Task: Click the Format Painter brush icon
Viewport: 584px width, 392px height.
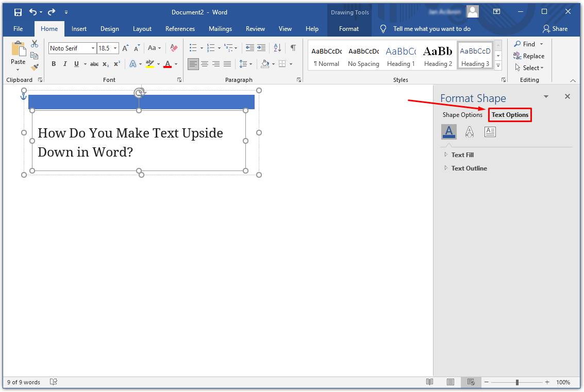Action: pos(35,67)
